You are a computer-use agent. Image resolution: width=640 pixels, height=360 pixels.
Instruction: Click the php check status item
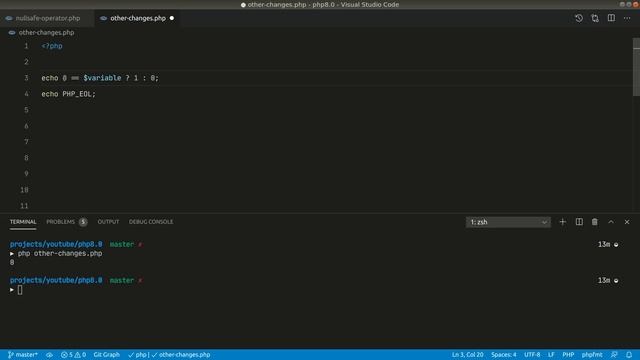click(137, 355)
